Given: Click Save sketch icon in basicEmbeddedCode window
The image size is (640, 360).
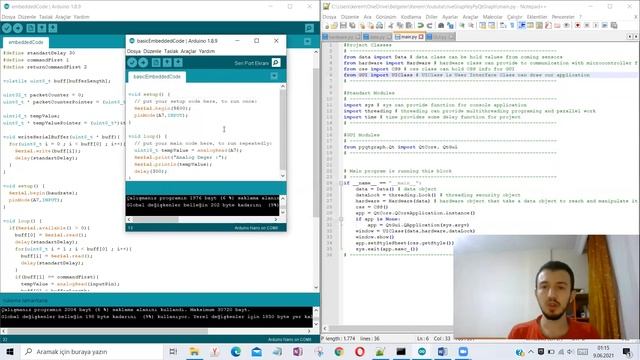Looking at the screenshot, I should (x=178, y=62).
